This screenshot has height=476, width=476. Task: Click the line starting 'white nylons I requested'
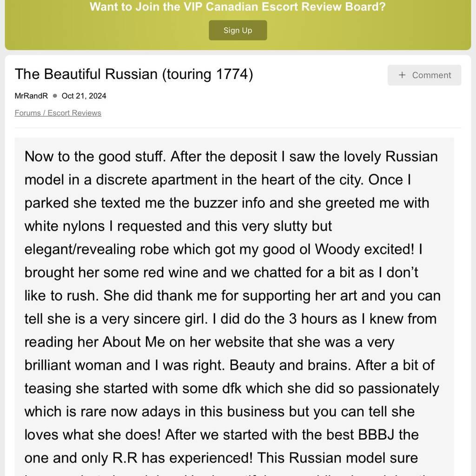point(178,226)
